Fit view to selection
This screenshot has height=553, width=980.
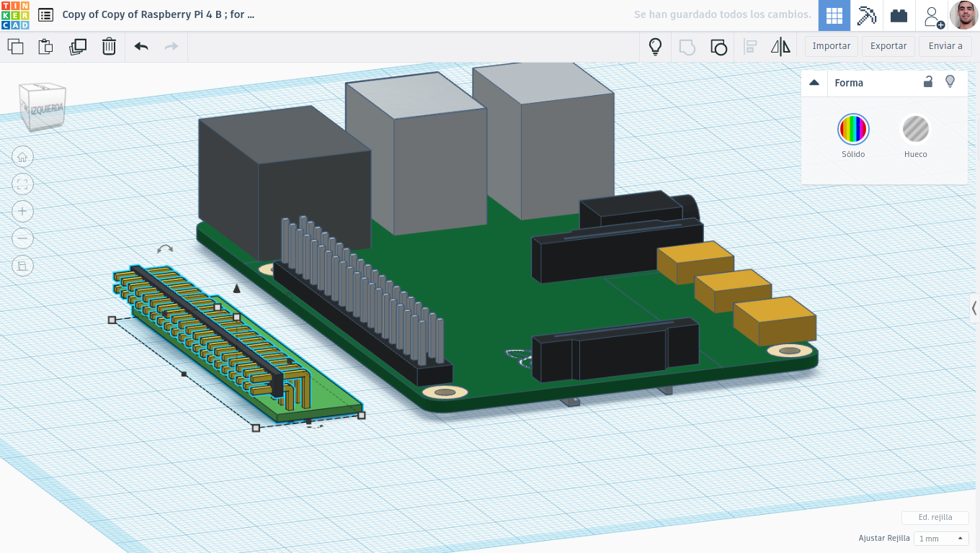(22, 184)
